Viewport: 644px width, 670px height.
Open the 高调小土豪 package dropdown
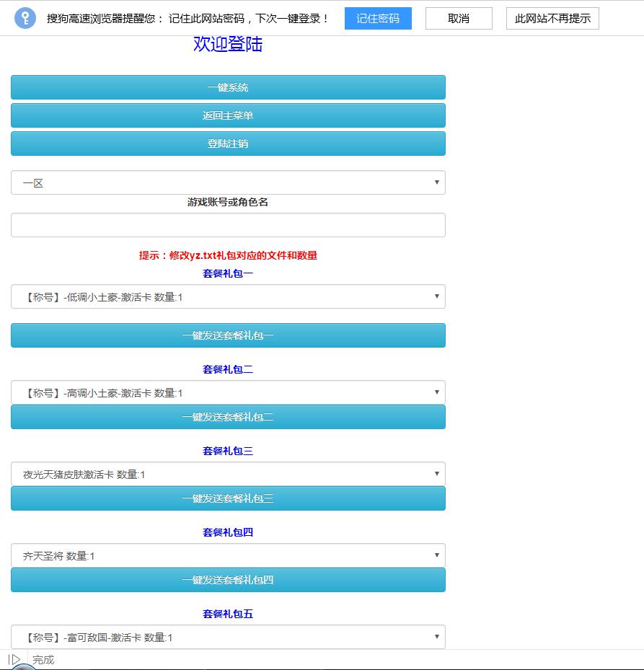pyautogui.click(x=228, y=392)
